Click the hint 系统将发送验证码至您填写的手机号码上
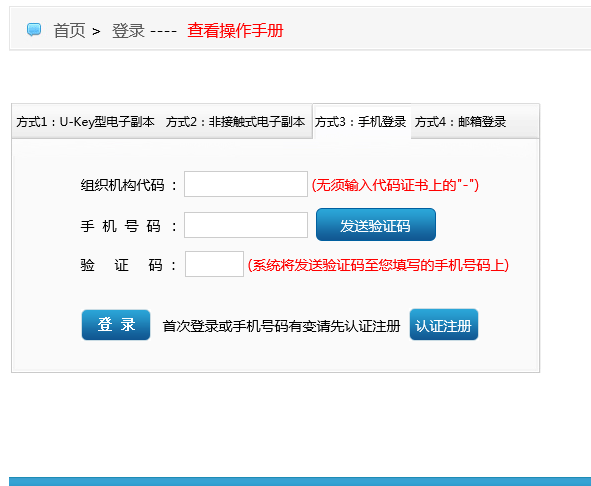This screenshot has width=591, height=486. click(378, 265)
